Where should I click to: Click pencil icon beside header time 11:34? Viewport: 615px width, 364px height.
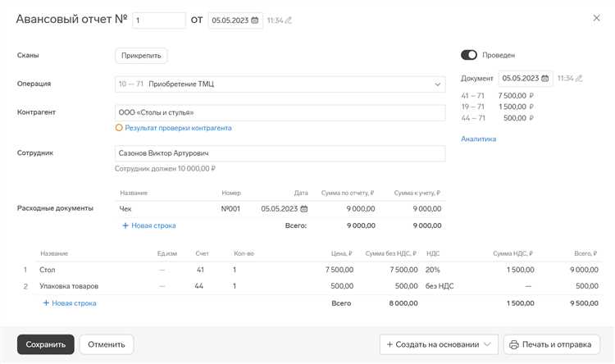[289, 20]
